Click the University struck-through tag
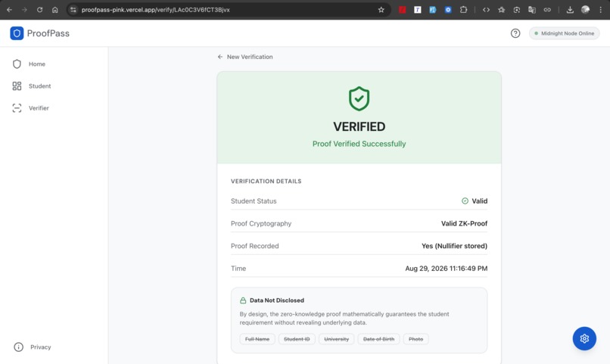 [x=337, y=339]
